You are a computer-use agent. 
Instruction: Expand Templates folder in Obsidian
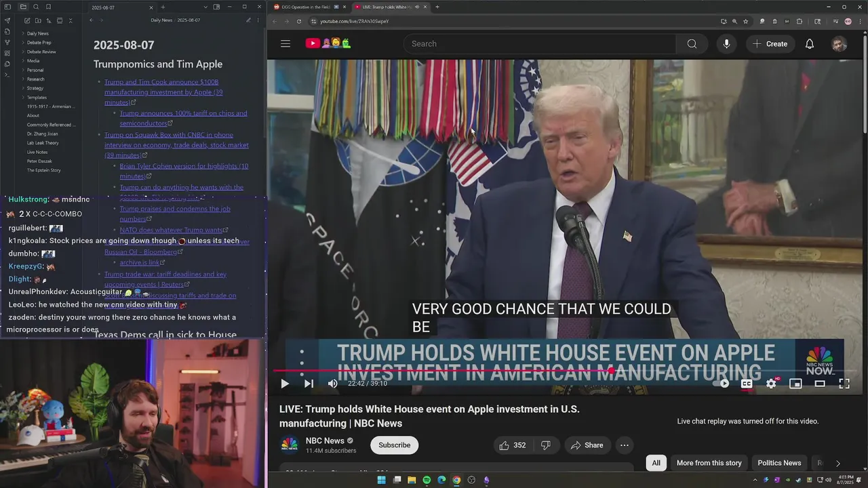coord(37,98)
